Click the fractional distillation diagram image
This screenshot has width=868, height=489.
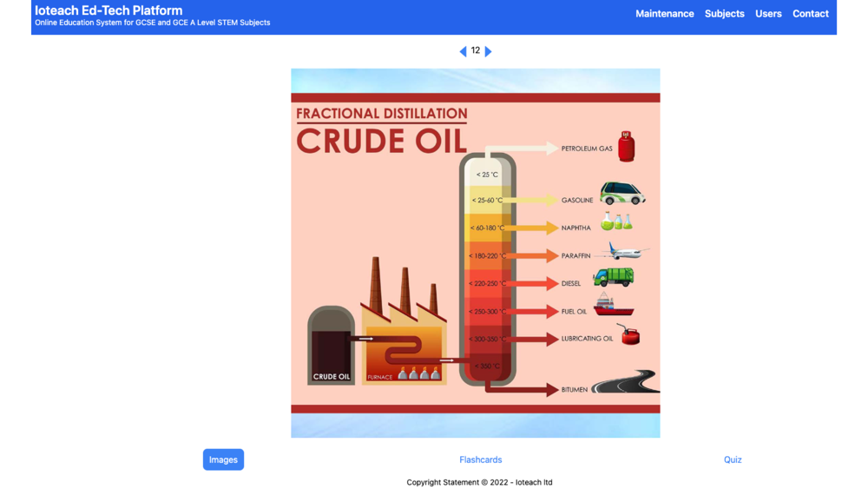(476, 253)
